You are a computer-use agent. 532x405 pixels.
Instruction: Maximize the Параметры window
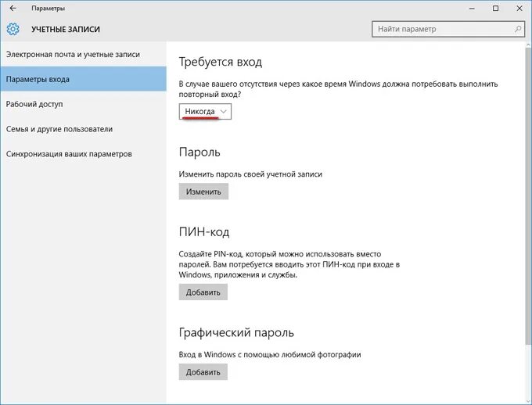pos(495,9)
